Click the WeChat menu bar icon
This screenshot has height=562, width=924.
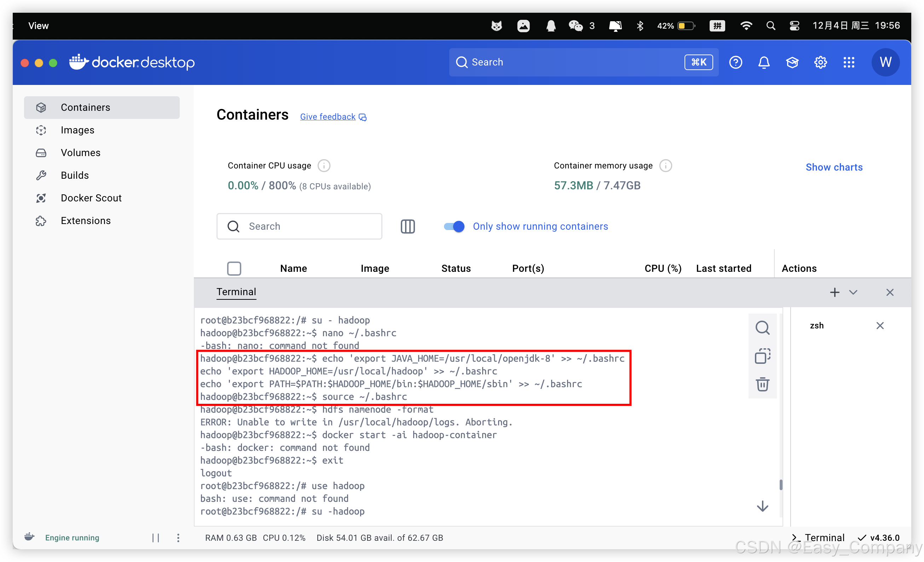[576, 25]
